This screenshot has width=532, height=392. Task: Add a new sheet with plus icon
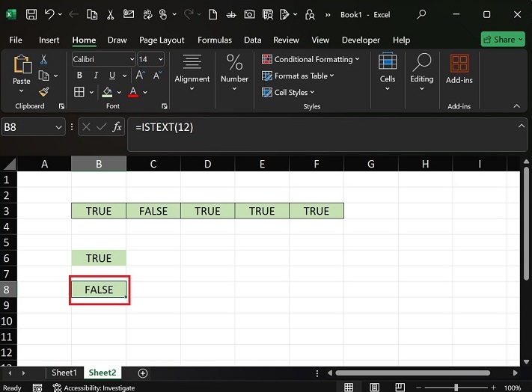[x=143, y=373]
